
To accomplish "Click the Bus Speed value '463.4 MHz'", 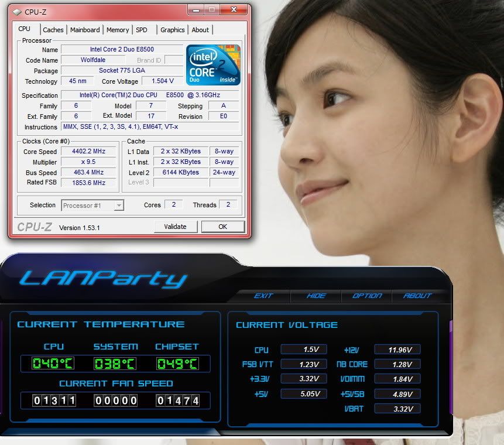I will (89, 172).
